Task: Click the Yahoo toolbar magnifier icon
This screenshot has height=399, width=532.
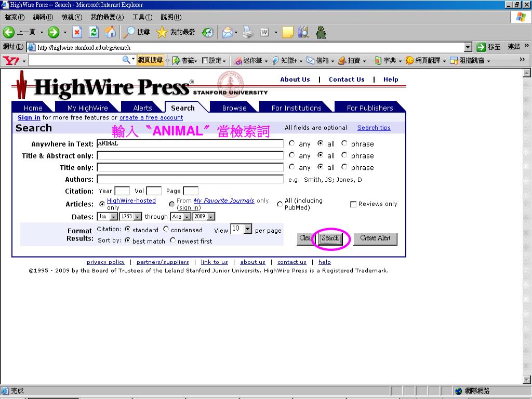Action: (126, 60)
